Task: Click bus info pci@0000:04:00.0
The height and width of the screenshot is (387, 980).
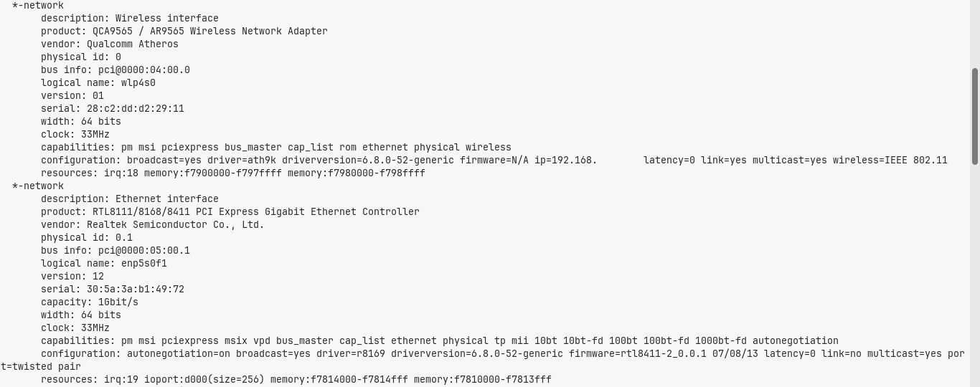Action: [x=144, y=70]
